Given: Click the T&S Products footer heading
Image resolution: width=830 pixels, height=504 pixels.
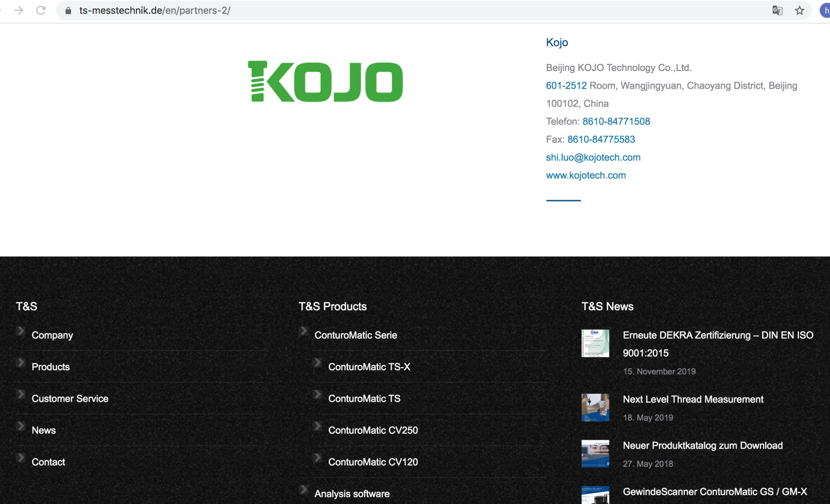Looking at the screenshot, I should (333, 306).
